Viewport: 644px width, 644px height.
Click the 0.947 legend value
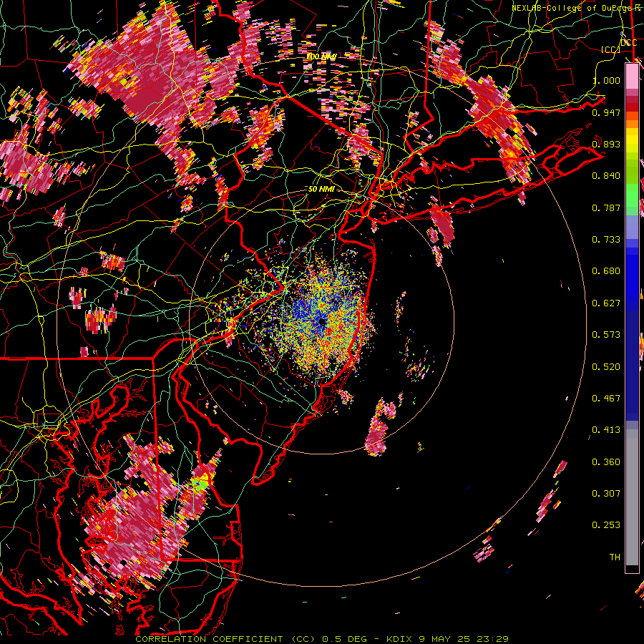pyautogui.click(x=606, y=112)
